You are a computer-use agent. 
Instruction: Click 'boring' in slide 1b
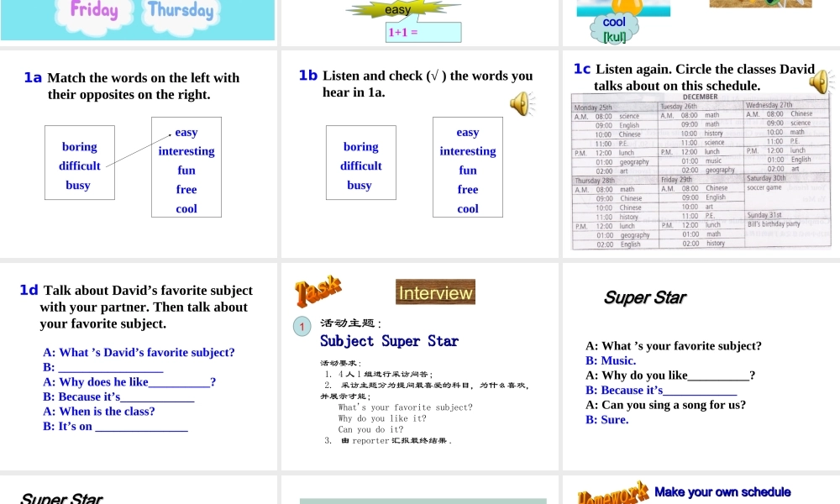pyautogui.click(x=361, y=146)
